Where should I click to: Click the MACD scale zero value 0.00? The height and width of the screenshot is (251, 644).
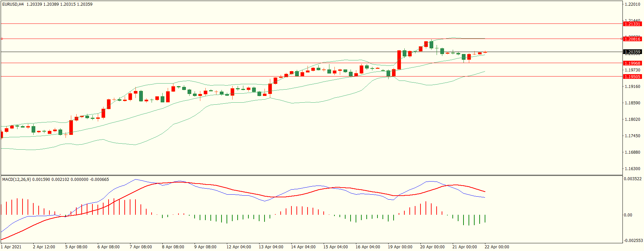(x=628, y=215)
